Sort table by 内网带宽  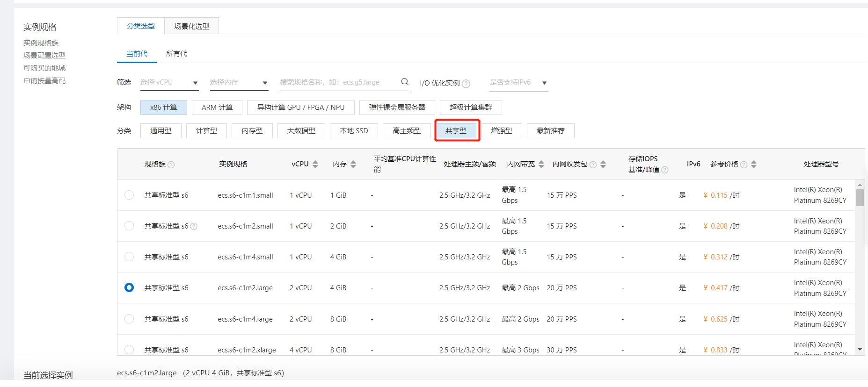(x=541, y=164)
